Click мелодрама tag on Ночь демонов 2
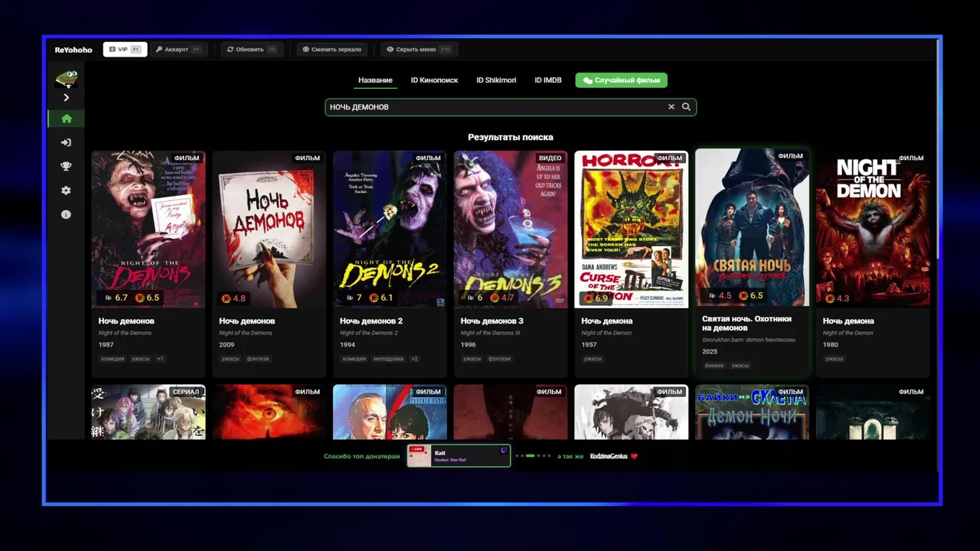This screenshot has width=980, height=551. (x=388, y=359)
